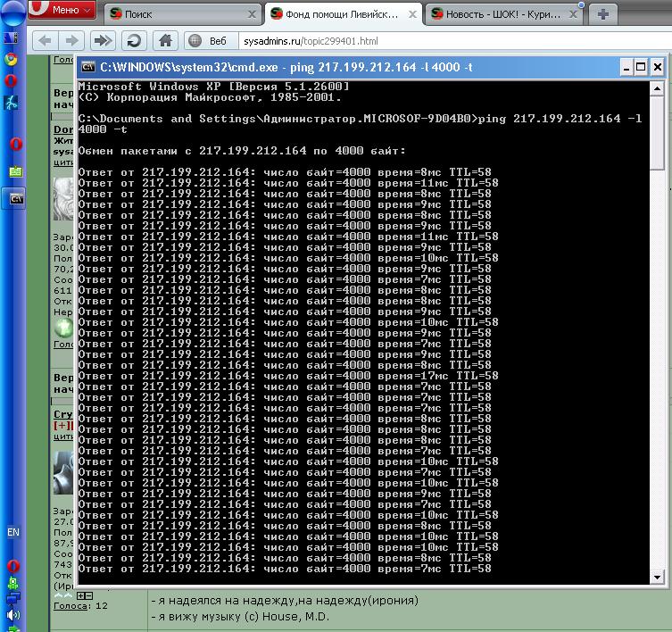Click the lower forum user avatar

[63, 472]
